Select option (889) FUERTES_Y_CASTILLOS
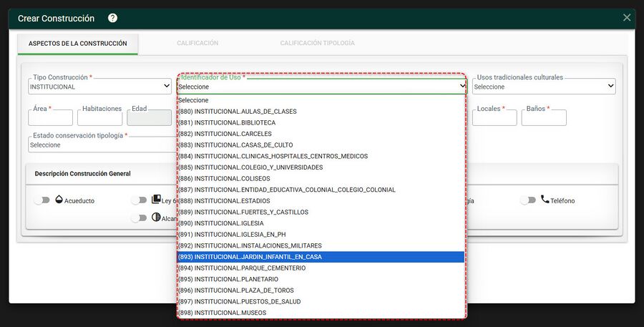This screenshot has width=644, height=327. click(x=321, y=212)
